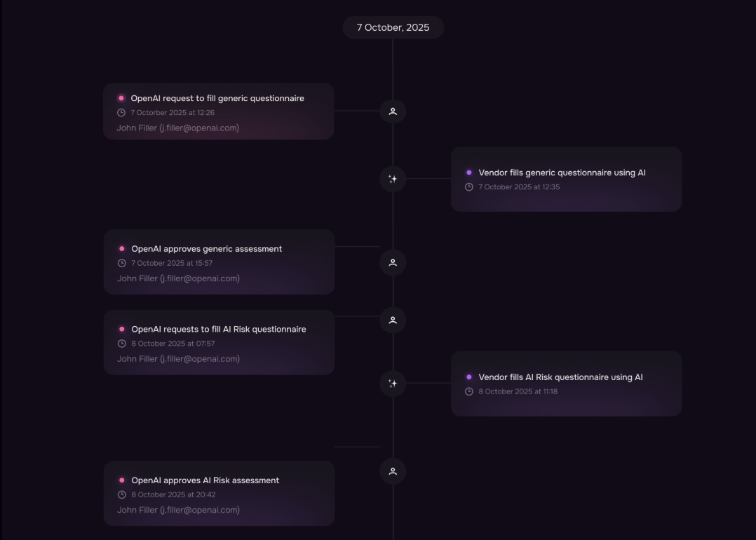The image size is (756, 540).
Task: Select the vendor fills generic questionnaire entry
Action: tap(567, 179)
